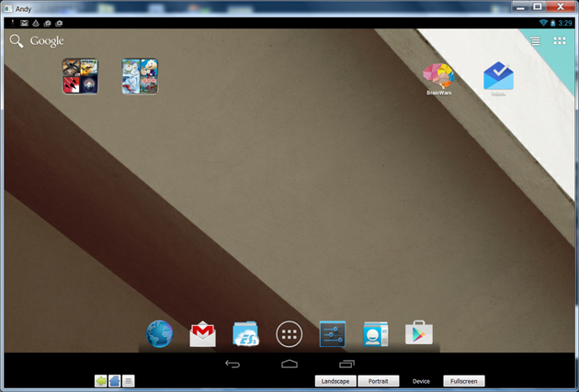Launch the Inbox app icon
The height and width of the screenshot is (392, 579).
[498, 76]
